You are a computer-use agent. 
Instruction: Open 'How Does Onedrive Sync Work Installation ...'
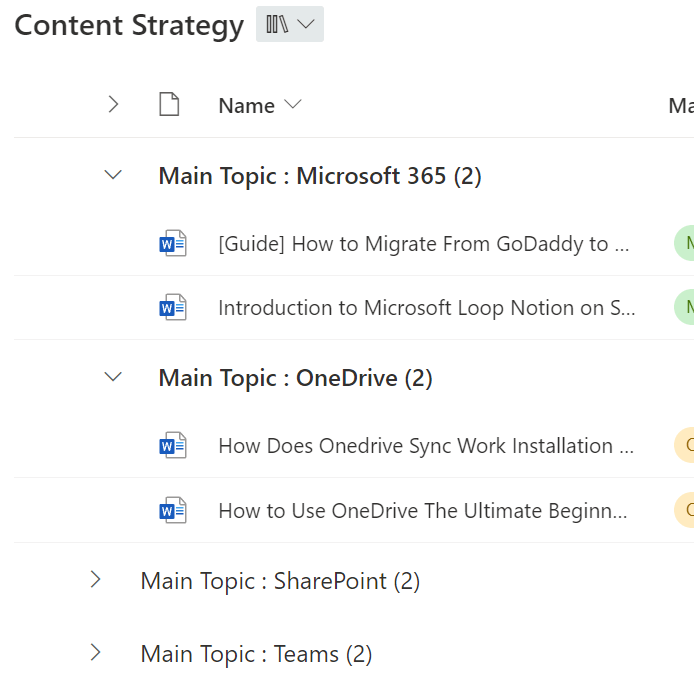(x=426, y=446)
